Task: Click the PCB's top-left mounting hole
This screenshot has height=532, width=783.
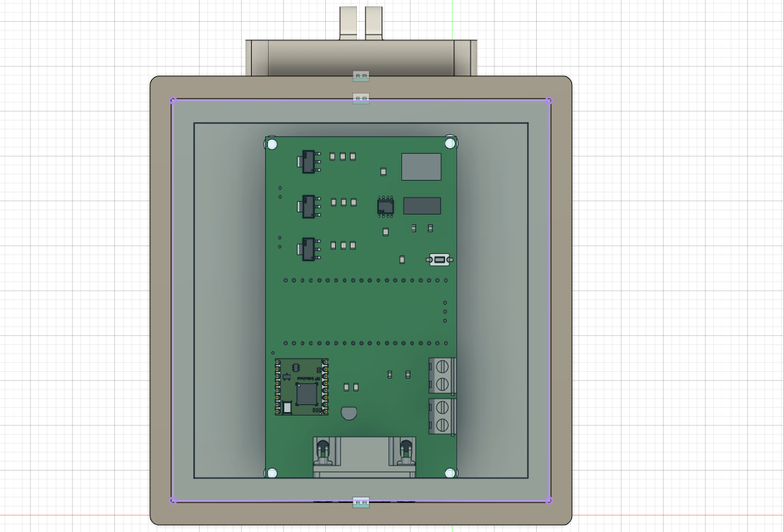Action: 272,145
